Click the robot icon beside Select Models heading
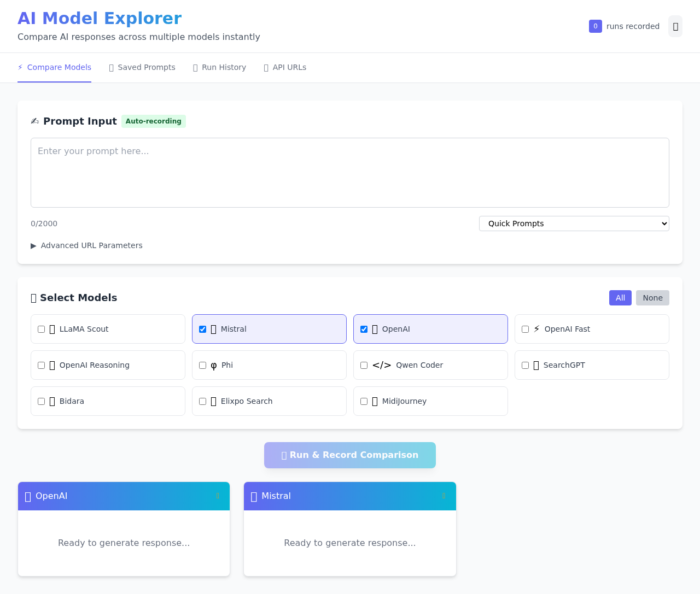 (33, 297)
